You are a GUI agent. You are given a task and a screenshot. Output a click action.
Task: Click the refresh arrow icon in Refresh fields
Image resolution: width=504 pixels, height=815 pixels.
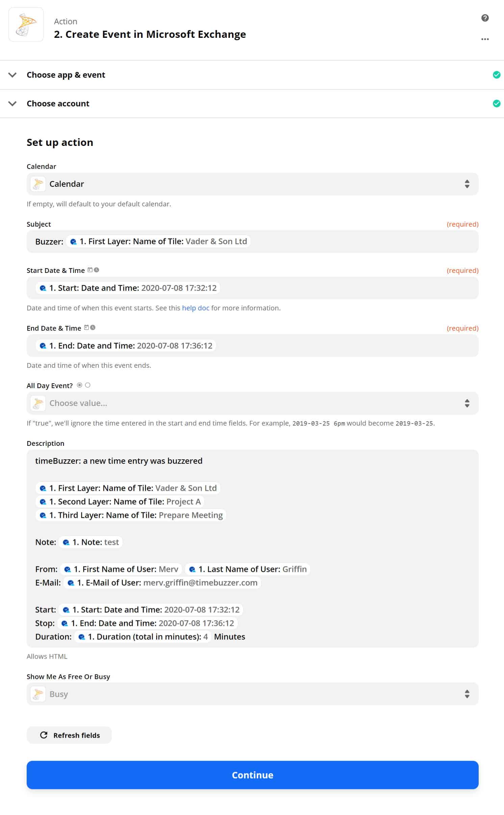(44, 735)
